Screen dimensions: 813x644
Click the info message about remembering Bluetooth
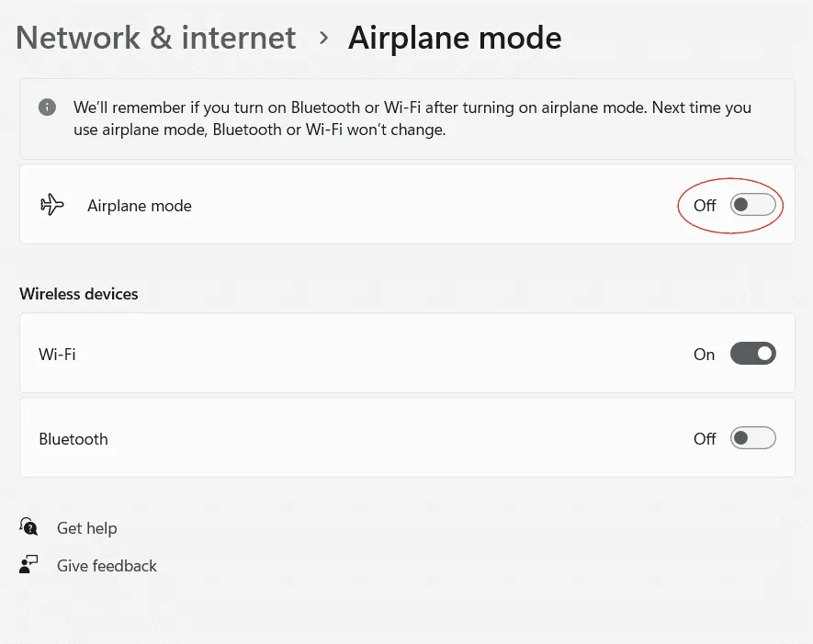click(x=412, y=119)
